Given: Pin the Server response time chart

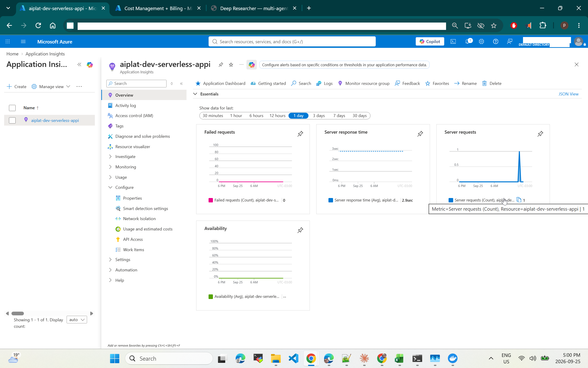Looking at the screenshot, I should [420, 134].
